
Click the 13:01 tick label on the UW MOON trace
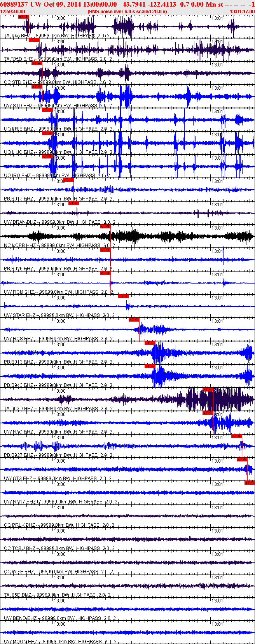click(218, 624)
